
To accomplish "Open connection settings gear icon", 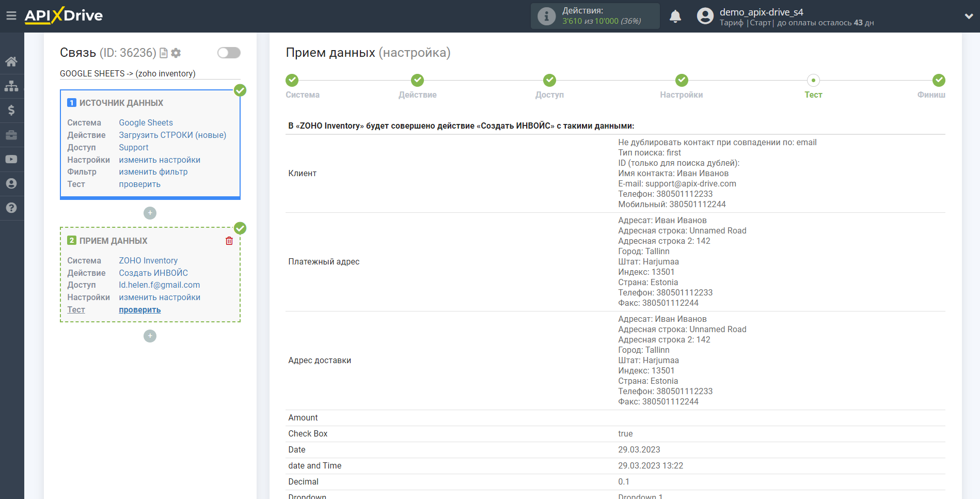I will tap(176, 53).
